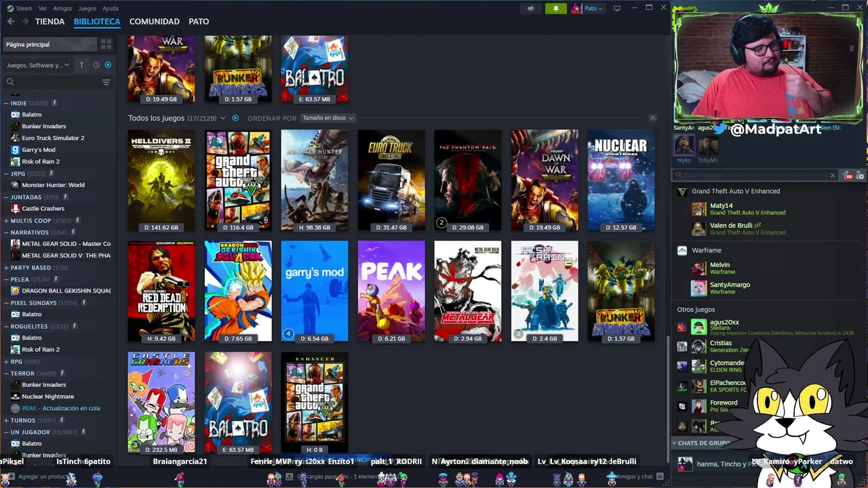
Task: Click the sort ascending arrow in sidebar
Action: tap(81, 65)
